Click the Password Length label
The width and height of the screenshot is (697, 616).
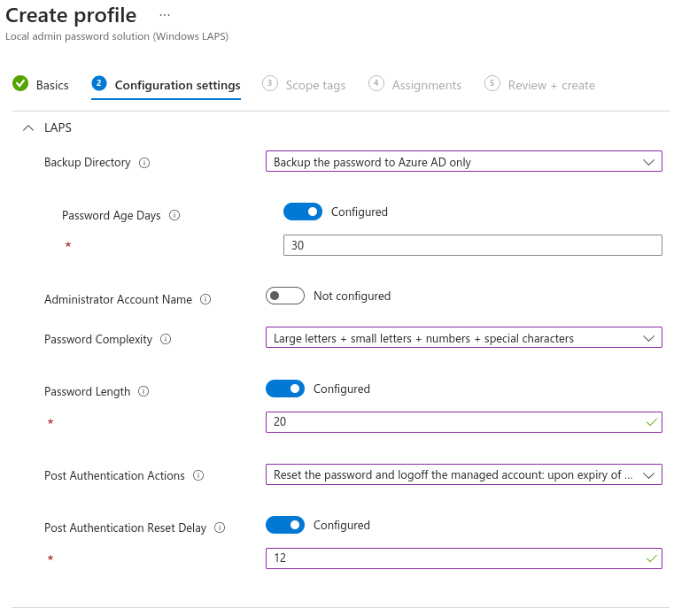(x=87, y=392)
